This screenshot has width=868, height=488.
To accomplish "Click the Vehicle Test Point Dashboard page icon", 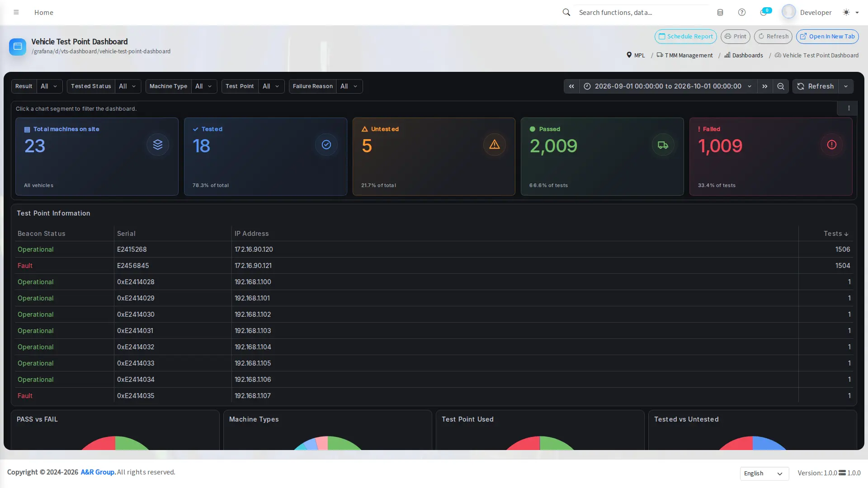I will tap(18, 47).
